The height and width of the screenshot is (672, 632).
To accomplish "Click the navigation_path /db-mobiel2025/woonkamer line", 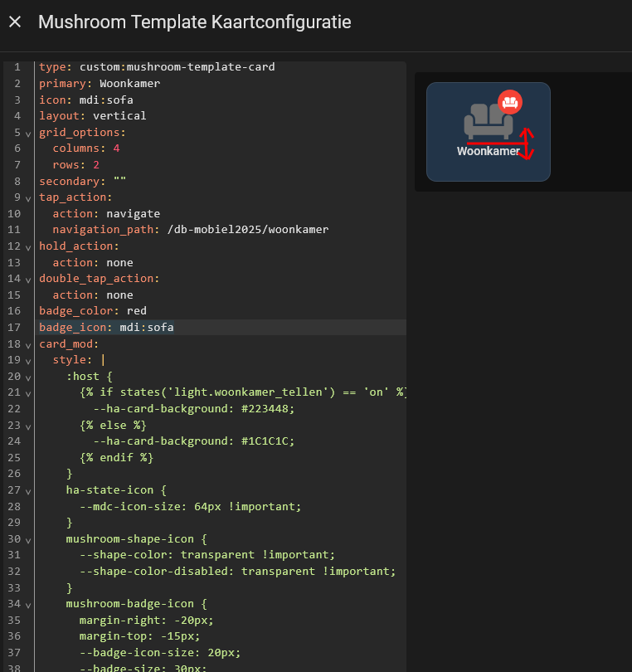I will 191,229.
